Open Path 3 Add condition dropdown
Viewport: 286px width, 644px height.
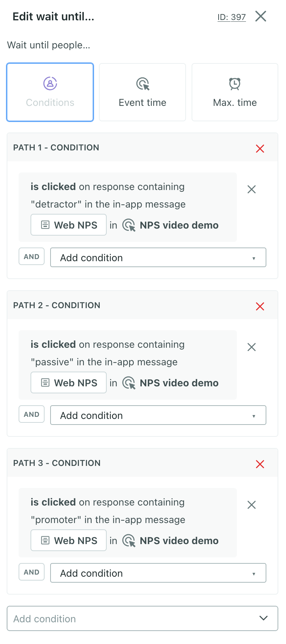[x=158, y=573]
